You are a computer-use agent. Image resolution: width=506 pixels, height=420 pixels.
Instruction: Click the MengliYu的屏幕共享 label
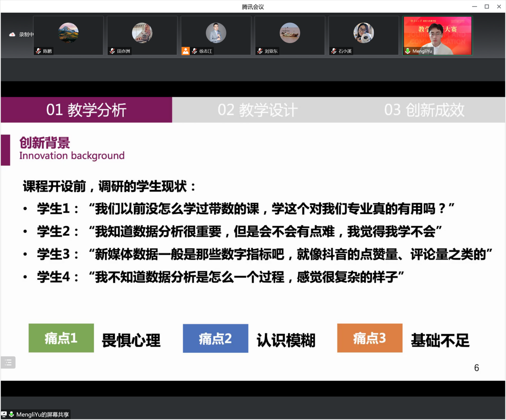[x=42, y=414]
